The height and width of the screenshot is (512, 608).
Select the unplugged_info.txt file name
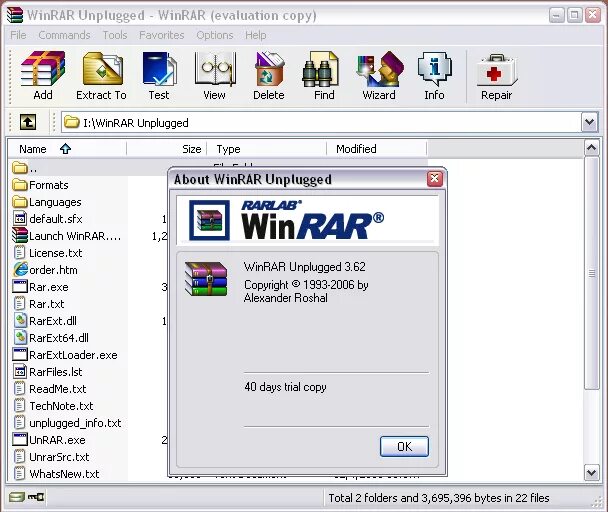tap(75, 423)
